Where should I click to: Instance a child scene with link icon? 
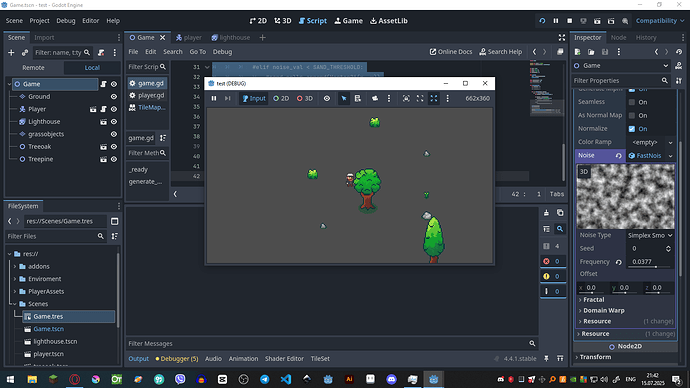(x=25, y=52)
